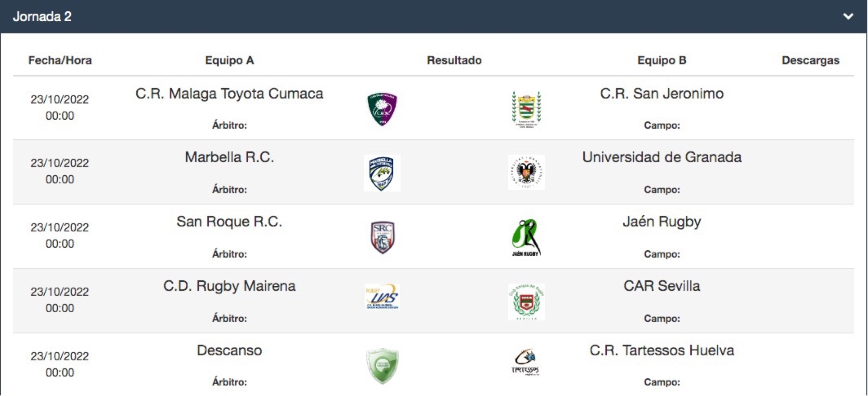Click the C.R. San Jeronimo crest
This screenshot has height=396, width=868.
pos(526,109)
